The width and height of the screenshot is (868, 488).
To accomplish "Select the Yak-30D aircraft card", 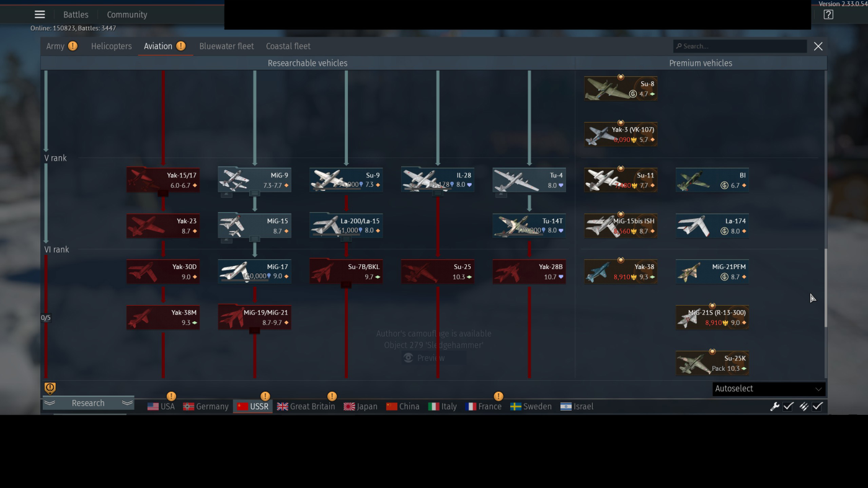I will 163,272.
